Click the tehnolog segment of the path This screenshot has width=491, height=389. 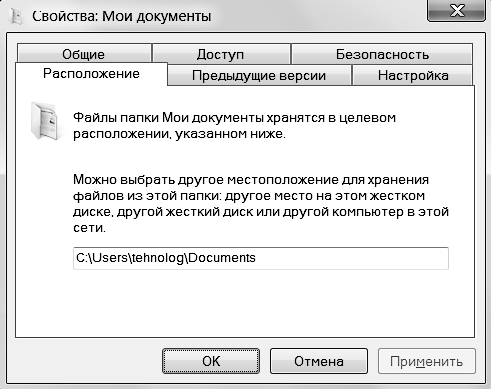coord(158,258)
